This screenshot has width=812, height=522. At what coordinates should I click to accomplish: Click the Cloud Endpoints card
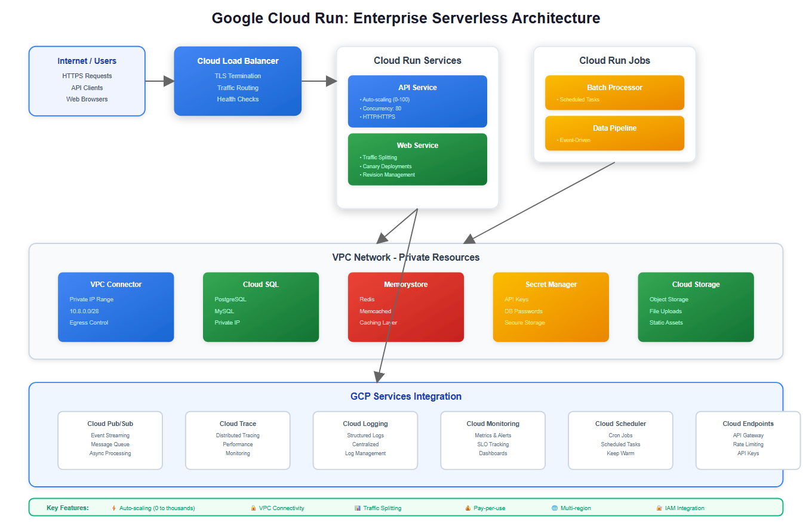click(x=748, y=440)
